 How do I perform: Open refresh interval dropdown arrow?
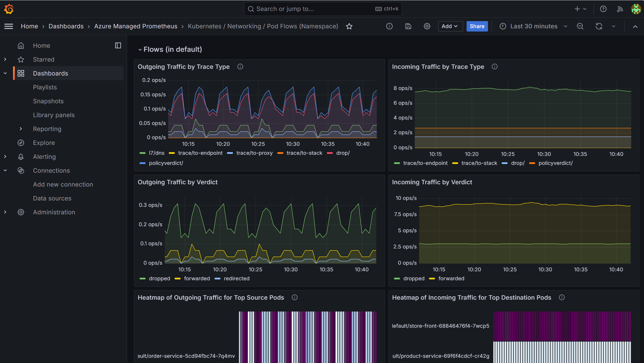(614, 26)
